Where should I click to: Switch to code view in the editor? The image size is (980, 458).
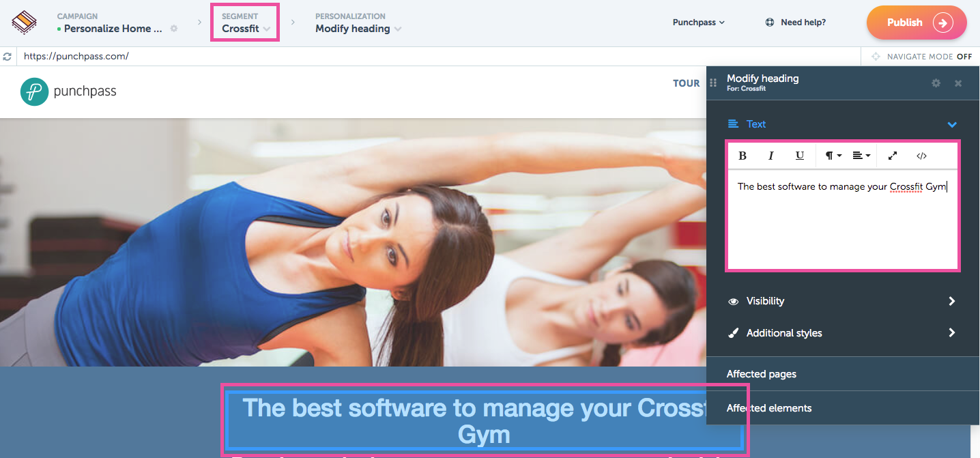pos(921,156)
